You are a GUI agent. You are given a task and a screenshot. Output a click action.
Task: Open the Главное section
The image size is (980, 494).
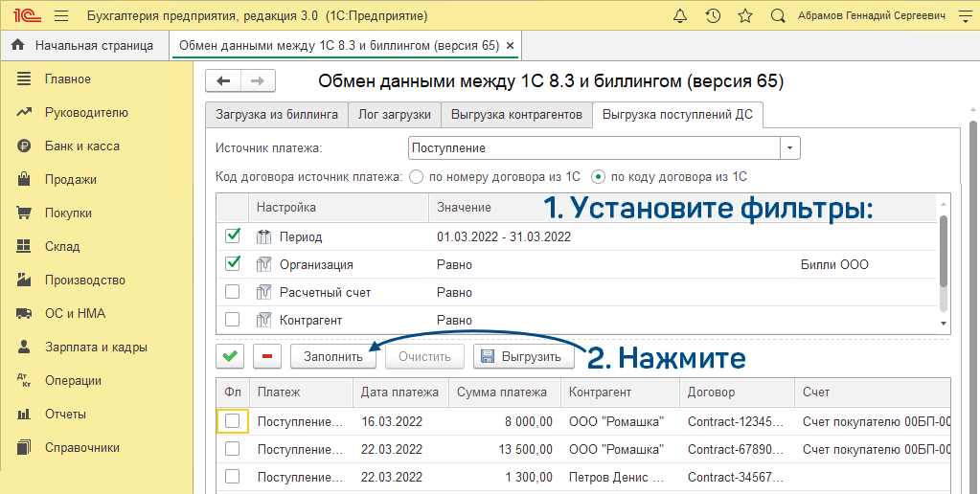click(67, 79)
